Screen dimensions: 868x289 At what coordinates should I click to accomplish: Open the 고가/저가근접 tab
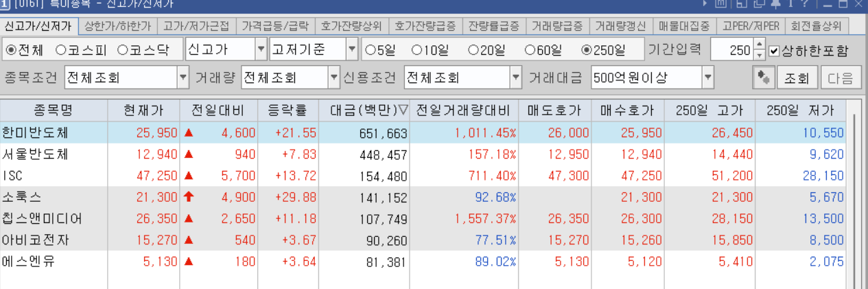tap(196, 27)
